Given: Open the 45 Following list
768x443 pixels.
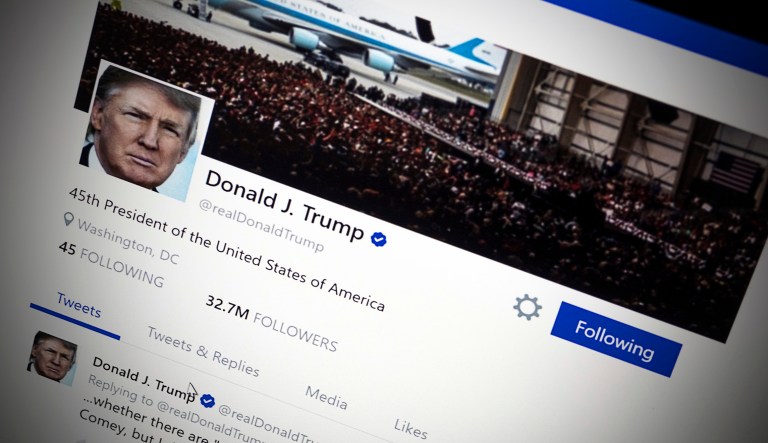Looking at the screenshot, I should pyautogui.click(x=111, y=265).
